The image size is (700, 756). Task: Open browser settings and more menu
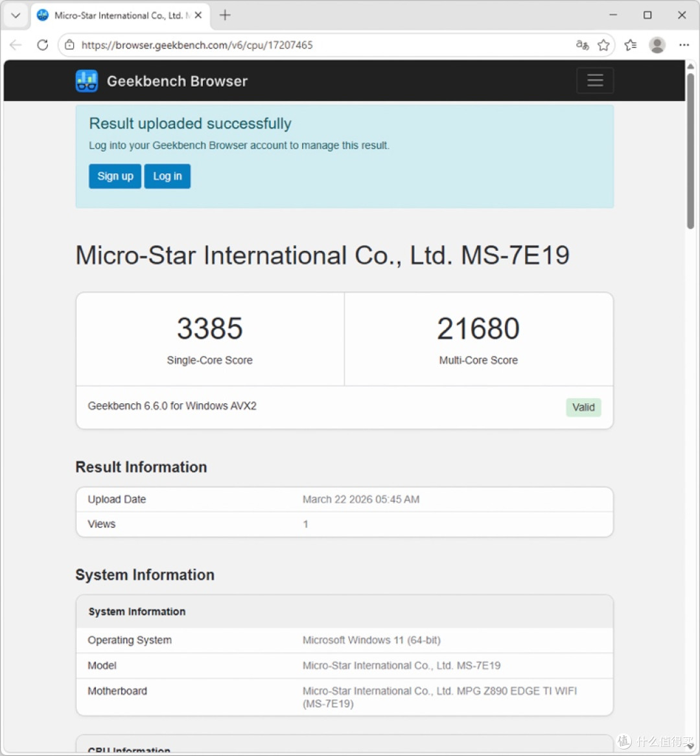[684, 45]
